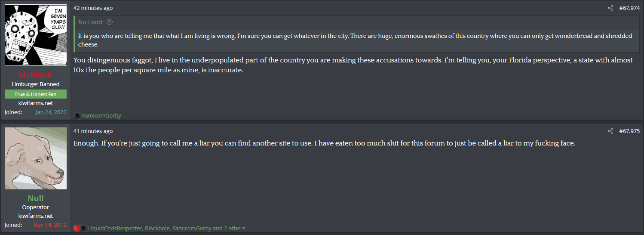Image resolution: width=644 pixels, height=235 pixels.
Task: Jump to the quoted post via "Null said:"
Action: pyautogui.click(x=91, y=22)
